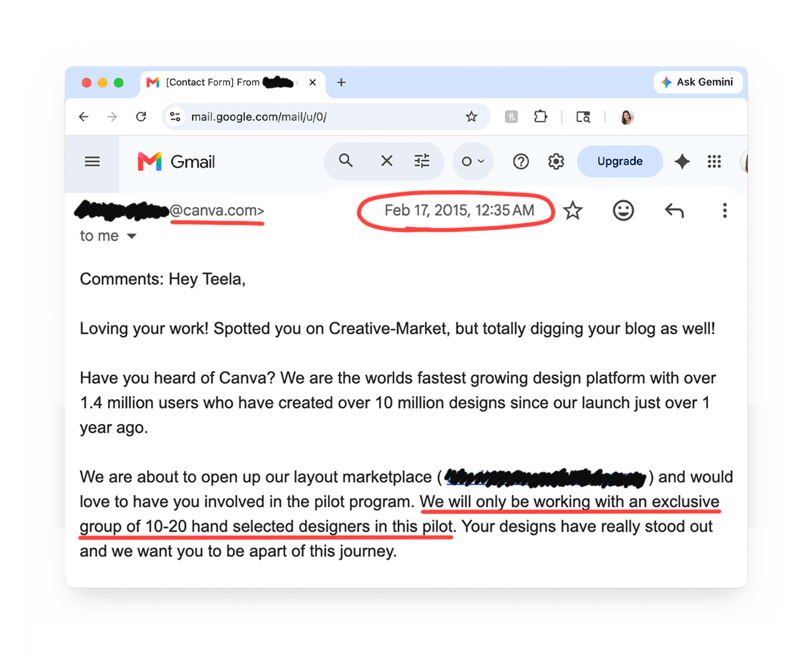Click the Feb 17, 2015 timestamp
This screenshot has width=812, height=655.
point(459,210)
